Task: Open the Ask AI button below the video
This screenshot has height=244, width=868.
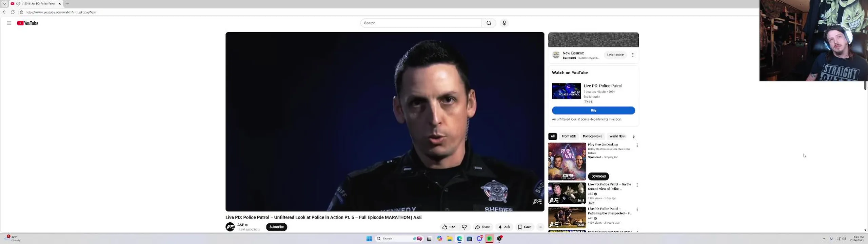Action: pos(504,227)
